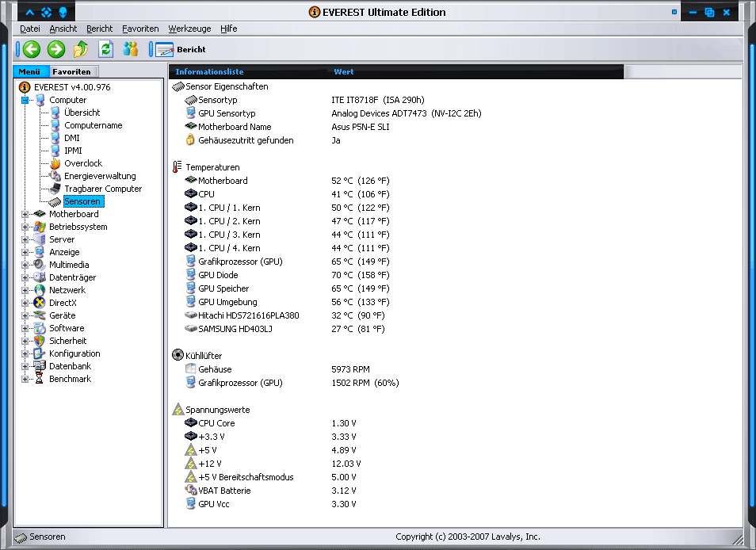Click the Asus P5N-E SLI value

[360, 127]
